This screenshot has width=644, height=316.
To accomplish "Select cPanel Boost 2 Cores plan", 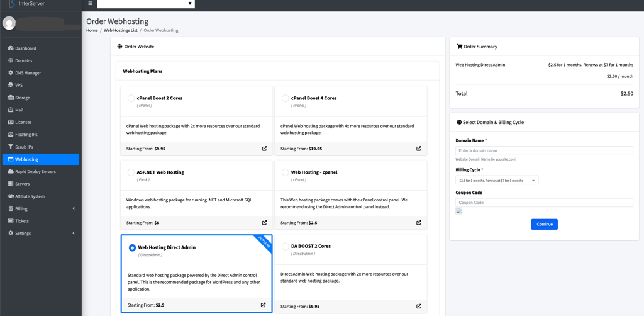I will coord(131,98).
